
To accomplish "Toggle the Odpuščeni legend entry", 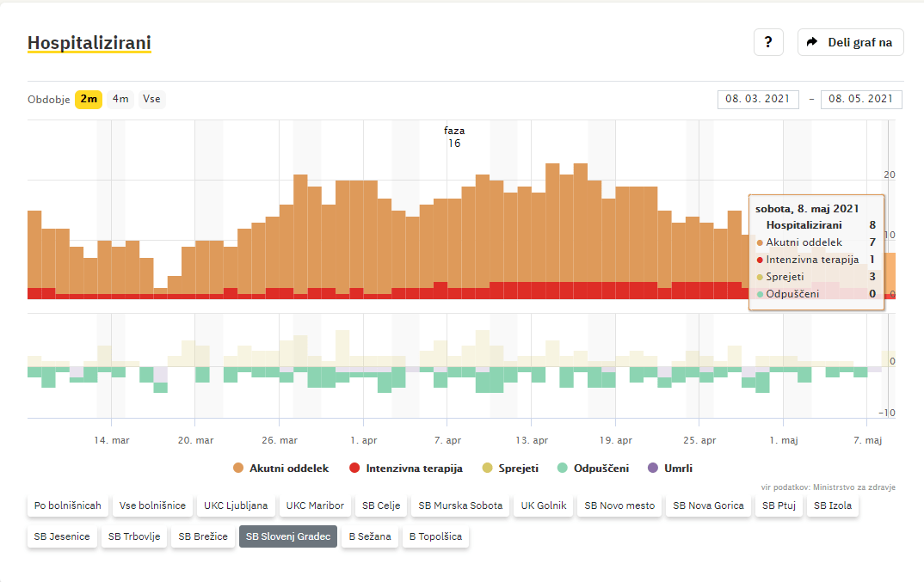I will click(592, 469).
